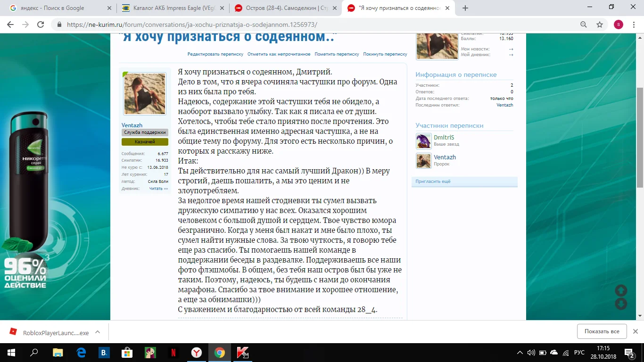Click 'Редактировать переписку' link
This screenshot has height=362, width=644.
pos(215,54)
